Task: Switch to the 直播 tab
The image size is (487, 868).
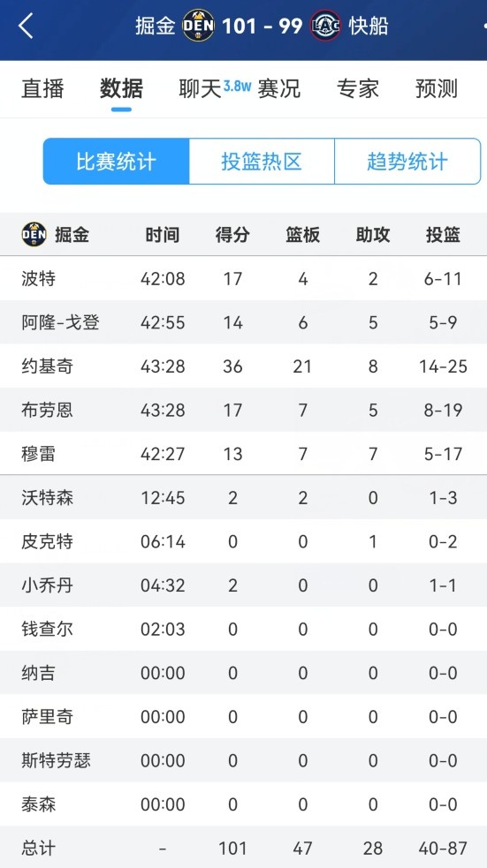Action: [x=42, y=88]
